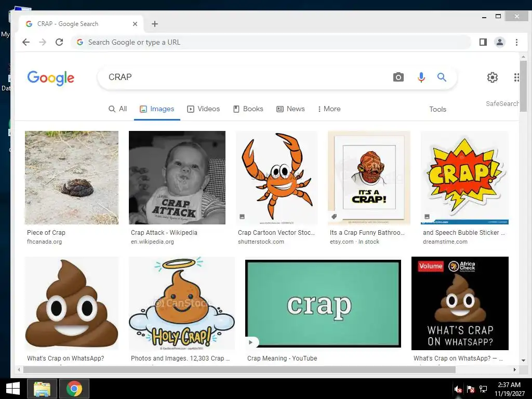Open the Windows Start menu

(x=13, y=389)
